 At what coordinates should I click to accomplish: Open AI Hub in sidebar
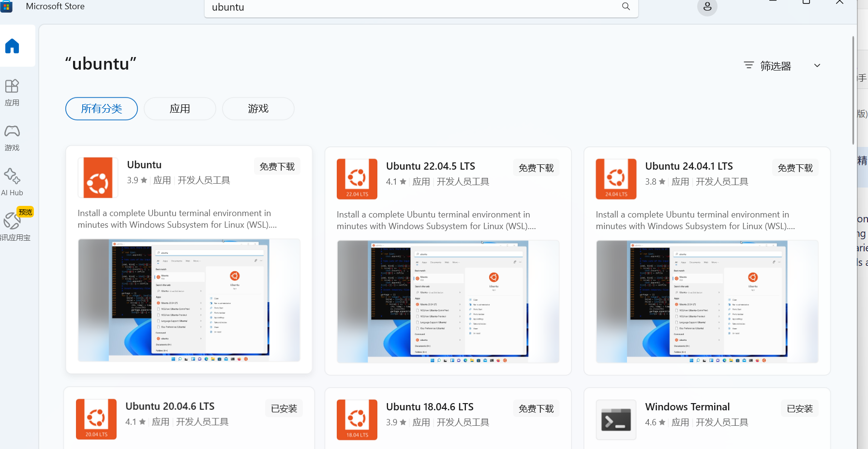12,182
